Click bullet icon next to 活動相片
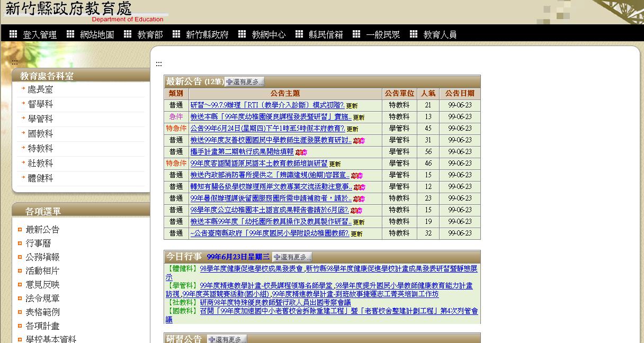This screenshot has height=343, width=644. click(20, 270)
